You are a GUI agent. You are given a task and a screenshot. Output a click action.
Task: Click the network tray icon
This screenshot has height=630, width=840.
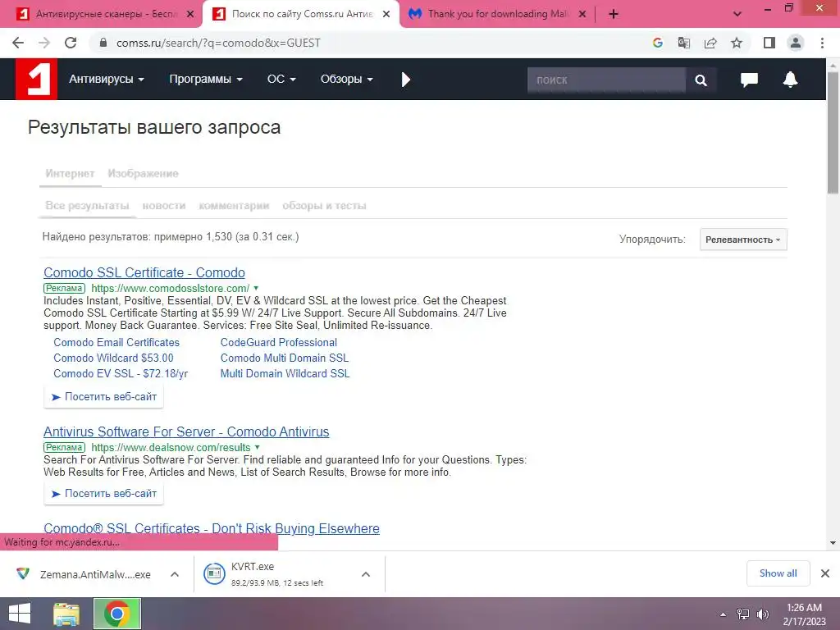(743, 614)
